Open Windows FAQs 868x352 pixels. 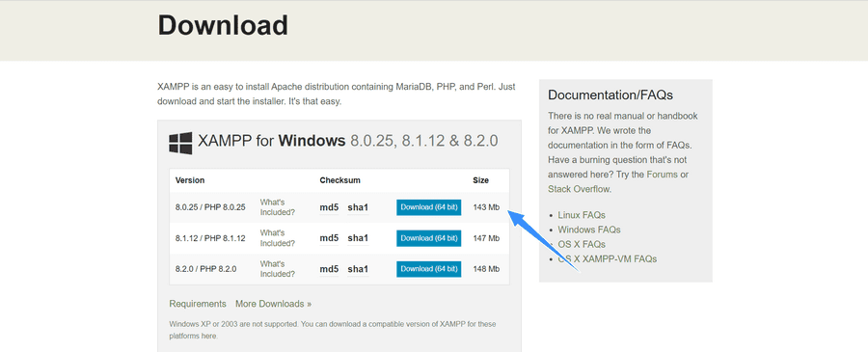click(x=589, y=230)
